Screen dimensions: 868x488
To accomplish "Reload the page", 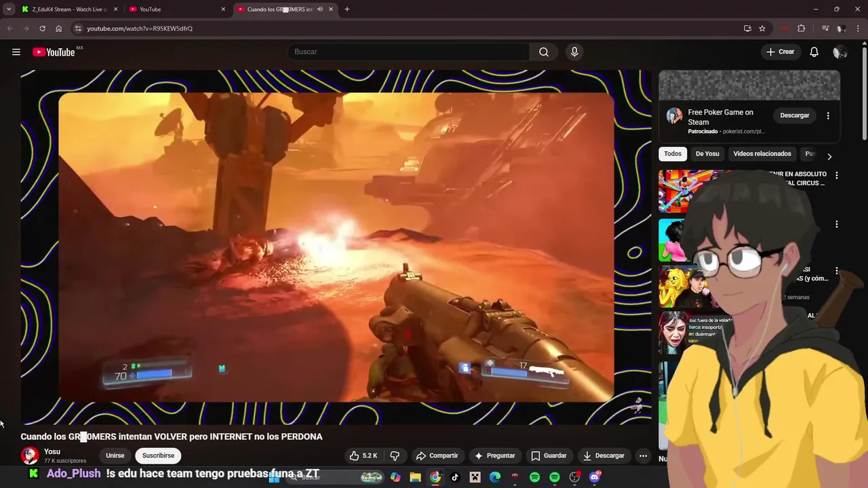I will (42, 28).
